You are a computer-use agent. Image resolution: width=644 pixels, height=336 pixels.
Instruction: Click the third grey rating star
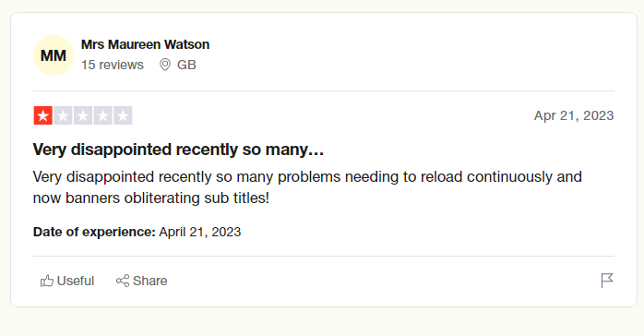[83, 115]
